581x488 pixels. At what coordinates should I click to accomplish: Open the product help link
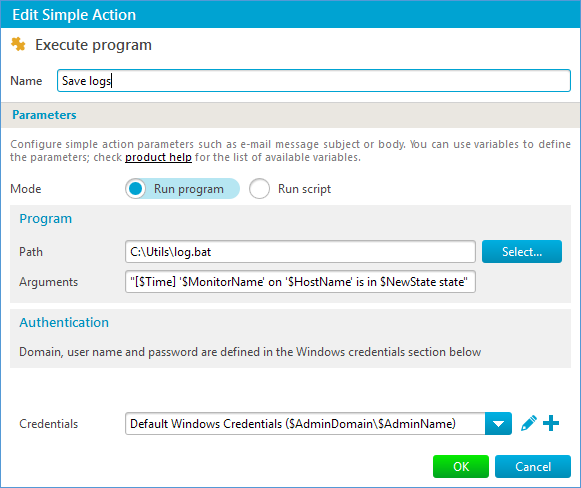(x=158, y=157)
